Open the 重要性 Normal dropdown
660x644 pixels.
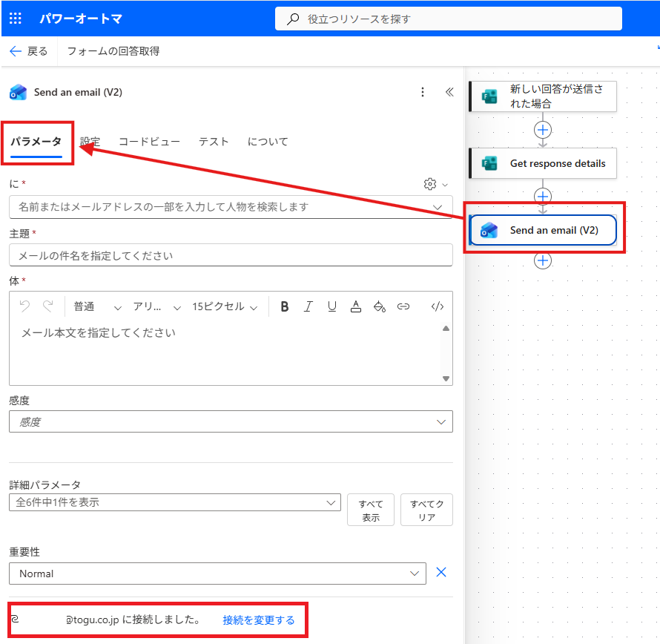click(x=217, y=574)
